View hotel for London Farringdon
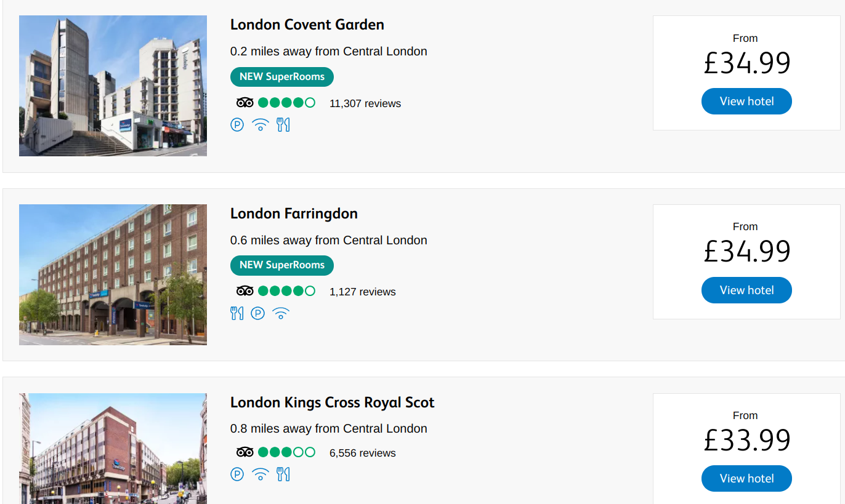This screenshot has width=845, height=504. click(x=746, y=290)
